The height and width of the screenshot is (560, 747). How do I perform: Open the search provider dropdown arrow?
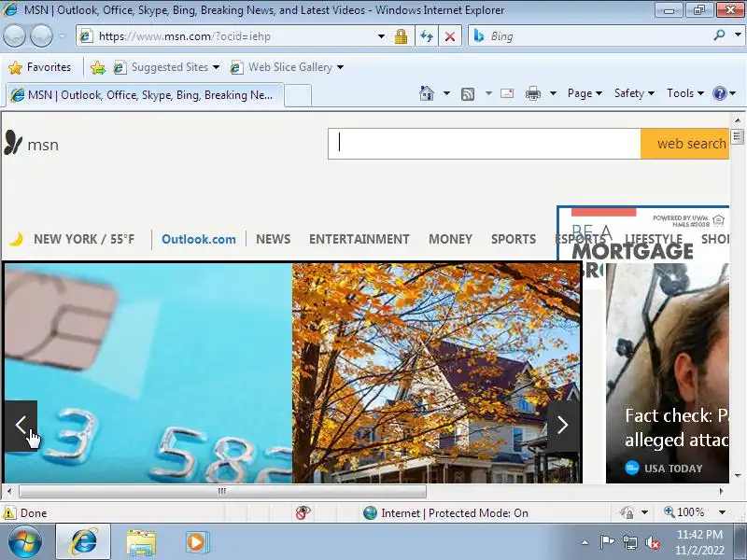point(738,35)
